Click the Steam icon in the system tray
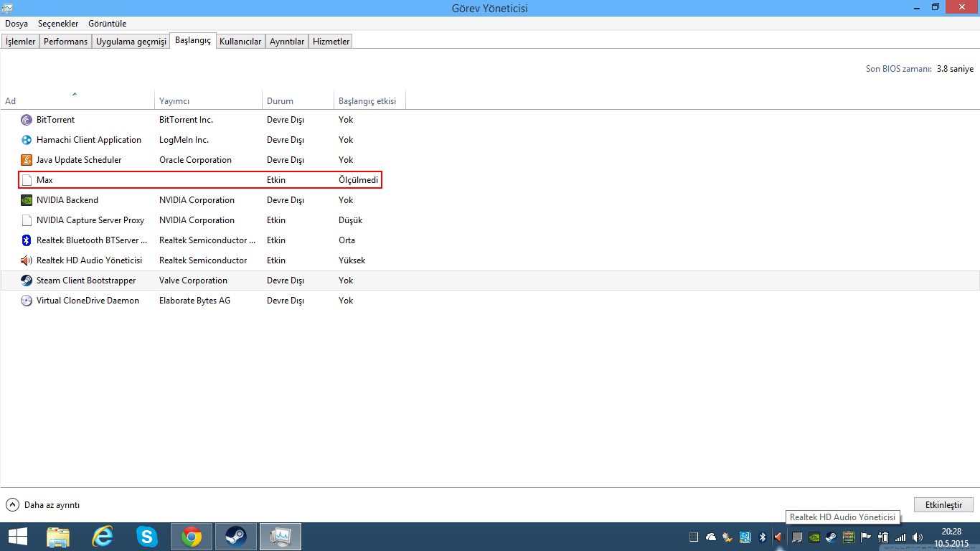Image resolution: width=980 pixels, height=551 pixels. pos(831,537)
